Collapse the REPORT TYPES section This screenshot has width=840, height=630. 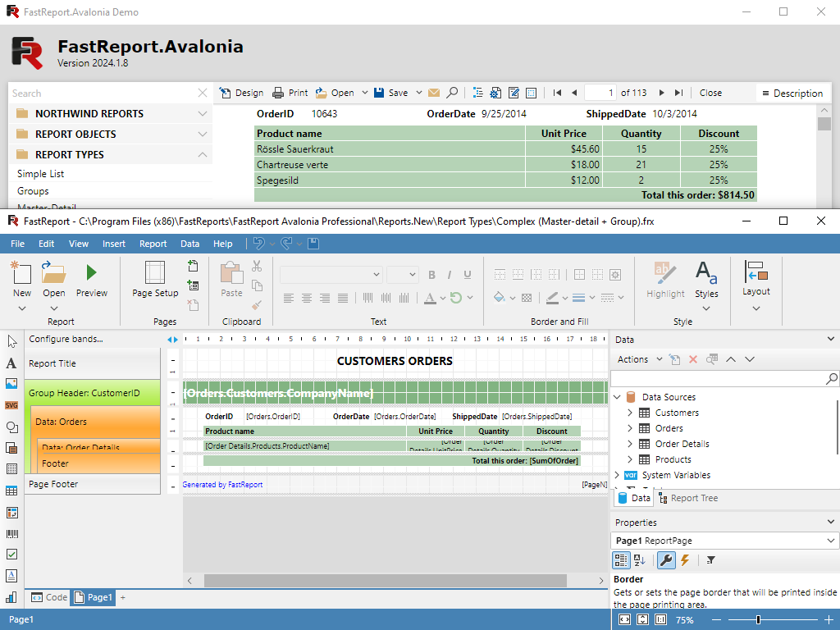click(x=203, y=154)
